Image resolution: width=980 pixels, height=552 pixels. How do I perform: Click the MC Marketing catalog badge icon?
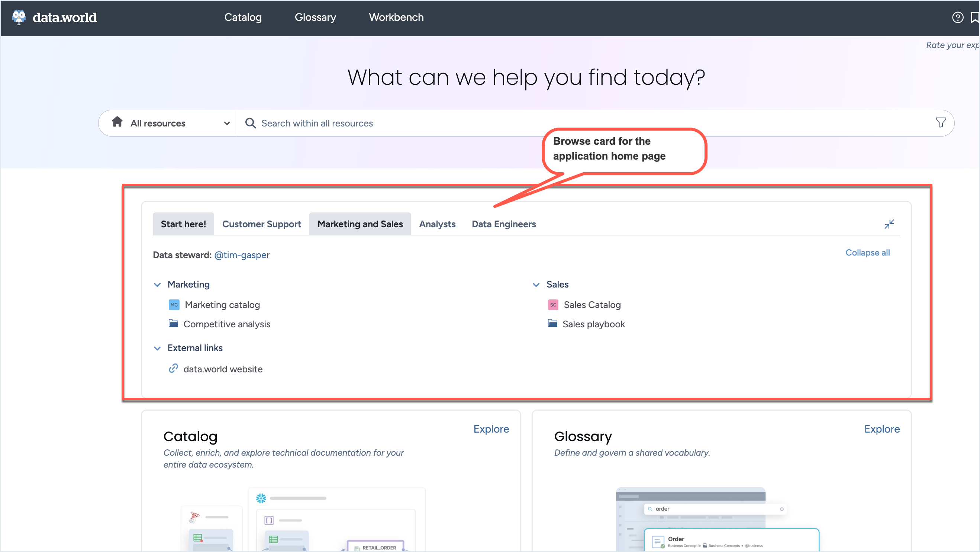coord(174,305)
